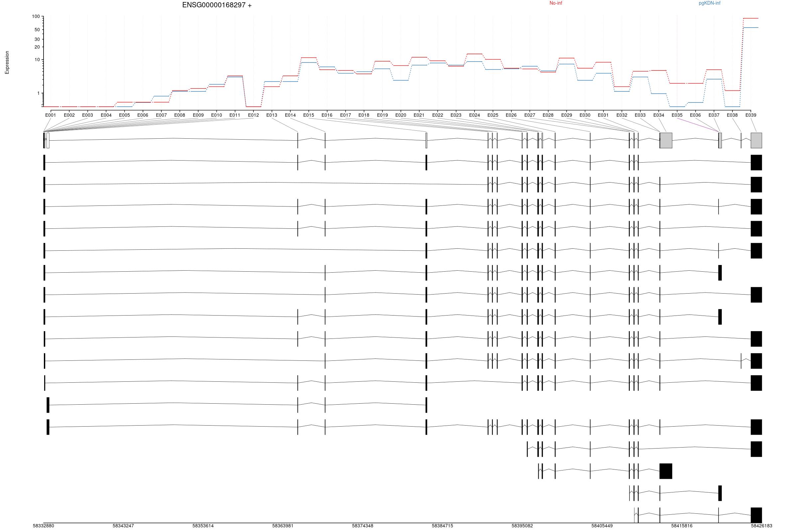The width and height of the screenshot is (798, 532).
Task: Click exon label E034
Action: tap(659, 115)
